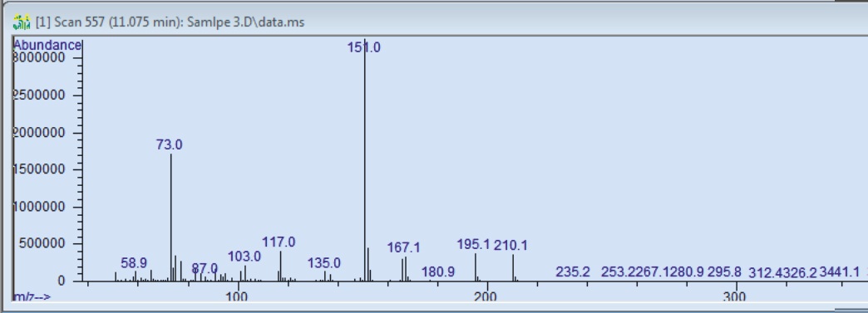Click the 326.2 peak label
Screen dimensions: 868x313
[799, 272]
